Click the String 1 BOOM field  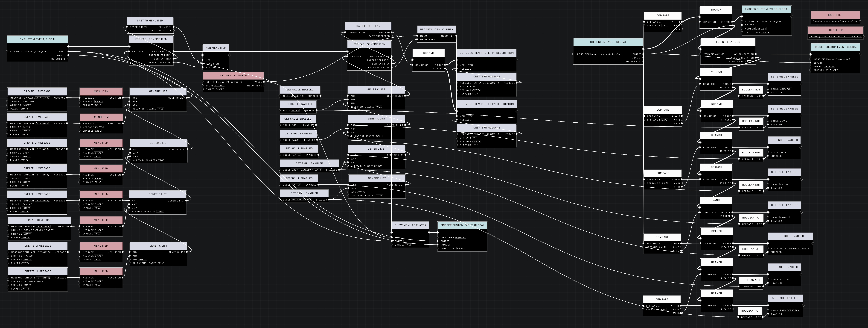click(26, 153)
